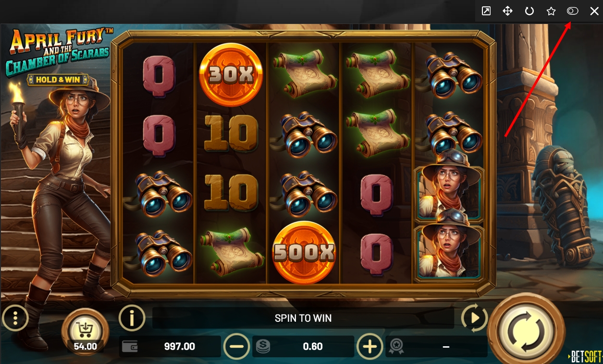The height and width of the screenshot is (364, 603).
Task: Click the win amount medal display
Action: tap(436, 346)
